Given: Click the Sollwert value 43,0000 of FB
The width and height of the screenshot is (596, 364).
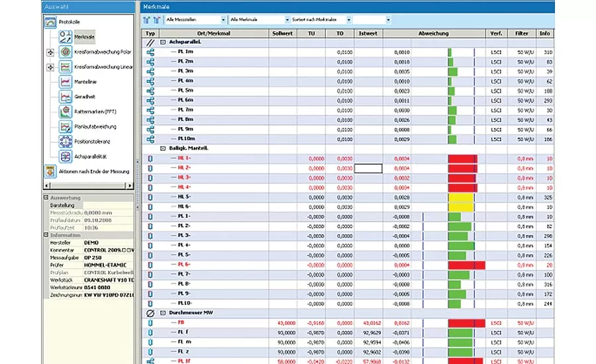Looking at the screenshot, I should (287, 323).
